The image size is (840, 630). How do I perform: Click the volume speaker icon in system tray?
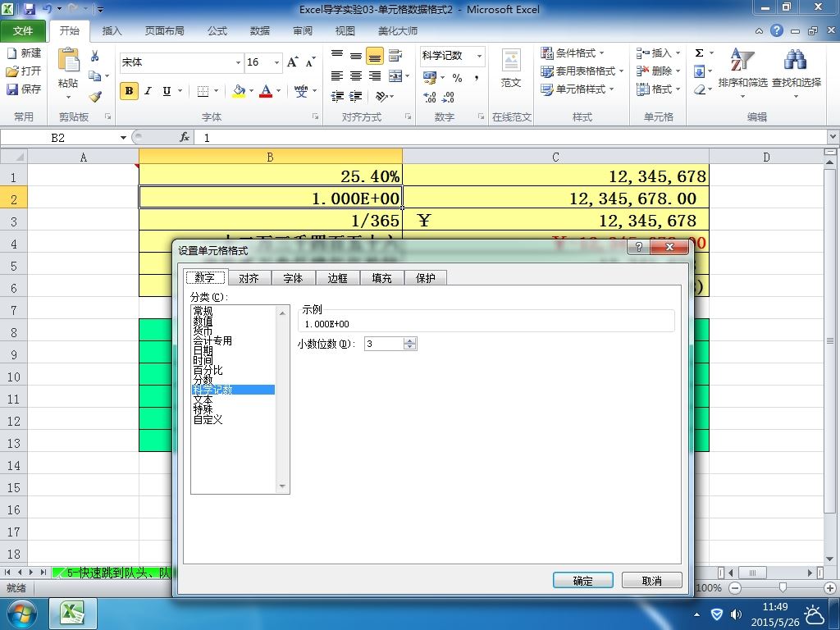point(737,614)
